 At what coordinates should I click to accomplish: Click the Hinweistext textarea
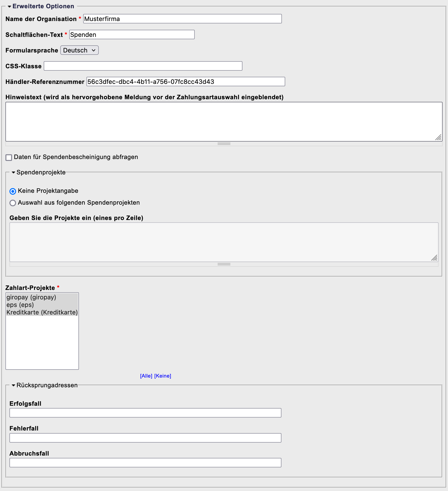point(224,122)
